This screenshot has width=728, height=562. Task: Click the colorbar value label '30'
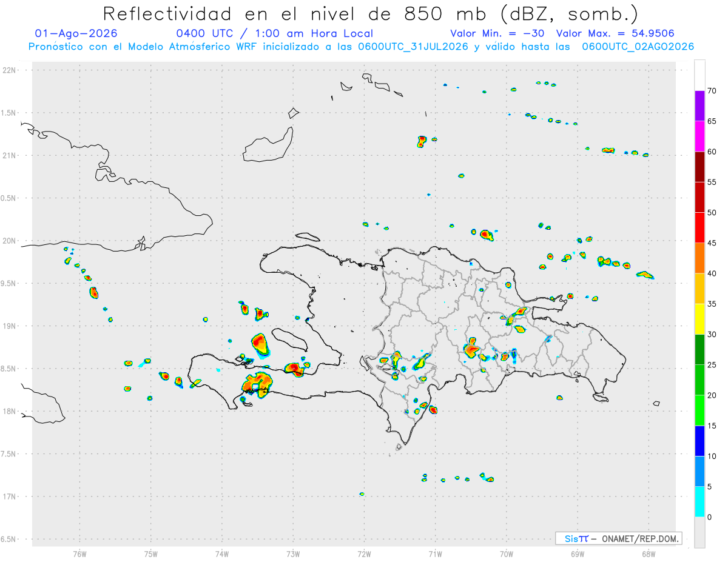click(x=712, y=334)
